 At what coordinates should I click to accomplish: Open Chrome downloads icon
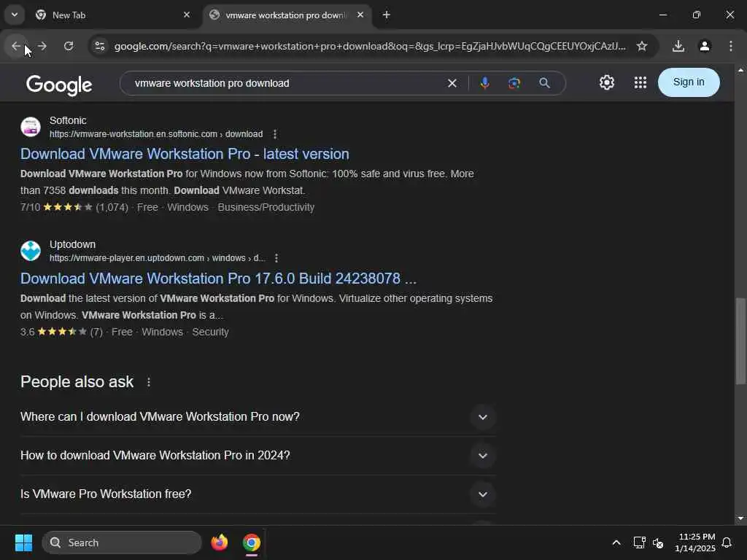coord(678,46)
